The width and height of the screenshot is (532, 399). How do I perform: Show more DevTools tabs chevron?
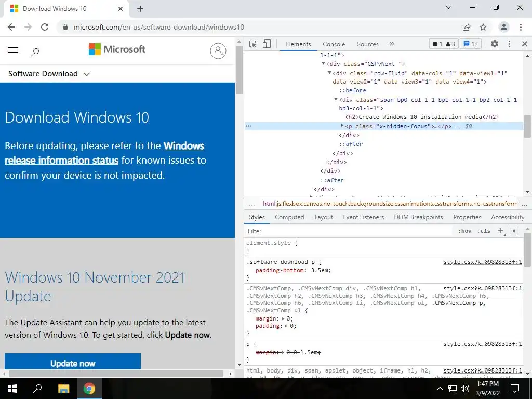pyautogui.click(x=392, y=44)
